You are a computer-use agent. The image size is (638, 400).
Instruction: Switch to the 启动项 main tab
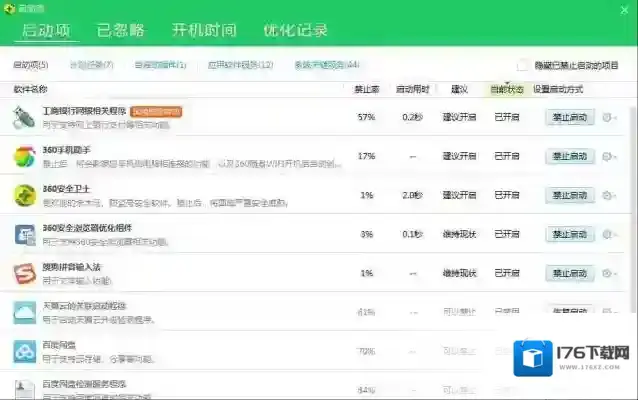[x=46, y=30]
